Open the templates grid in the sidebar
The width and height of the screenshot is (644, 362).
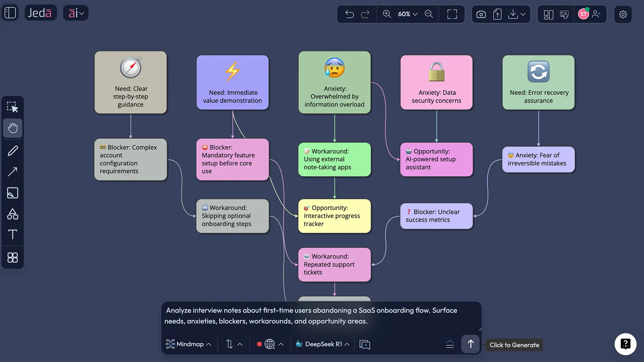(x=12, y=257)
